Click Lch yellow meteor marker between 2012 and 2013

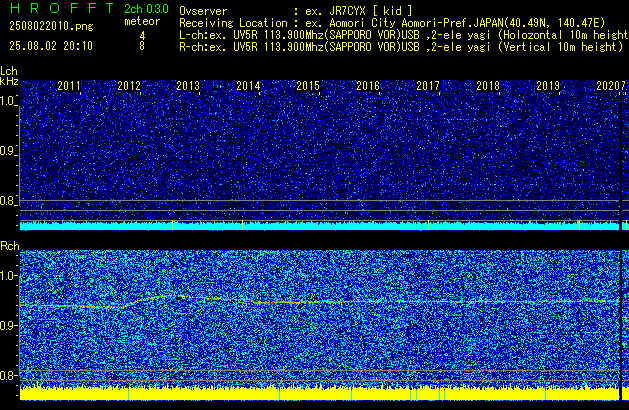click(172, 225)
